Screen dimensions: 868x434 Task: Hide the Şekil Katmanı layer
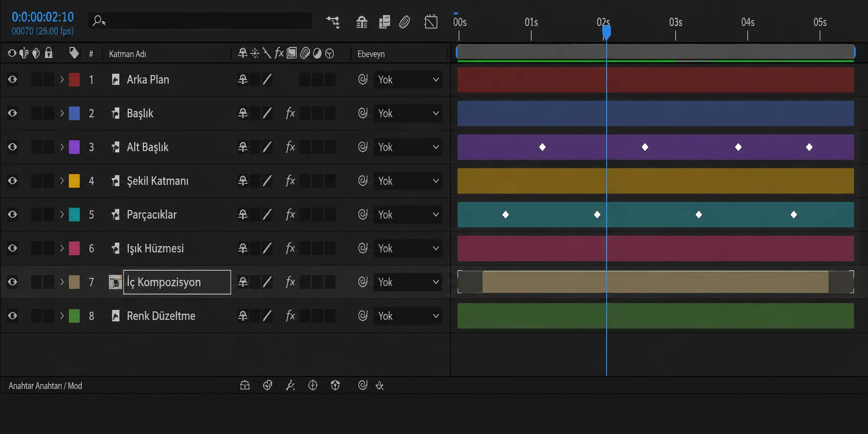pos(12,181)
